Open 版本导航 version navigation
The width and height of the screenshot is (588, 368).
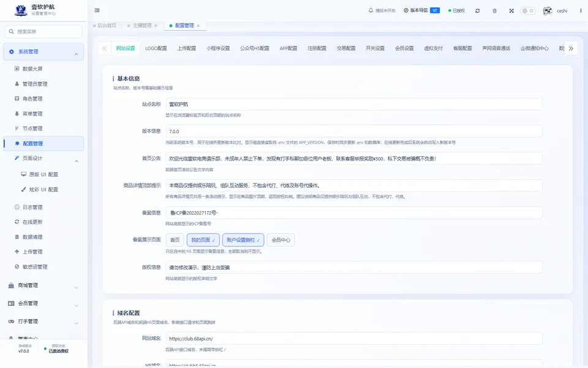pyautogui.click(x=415, y=10)
